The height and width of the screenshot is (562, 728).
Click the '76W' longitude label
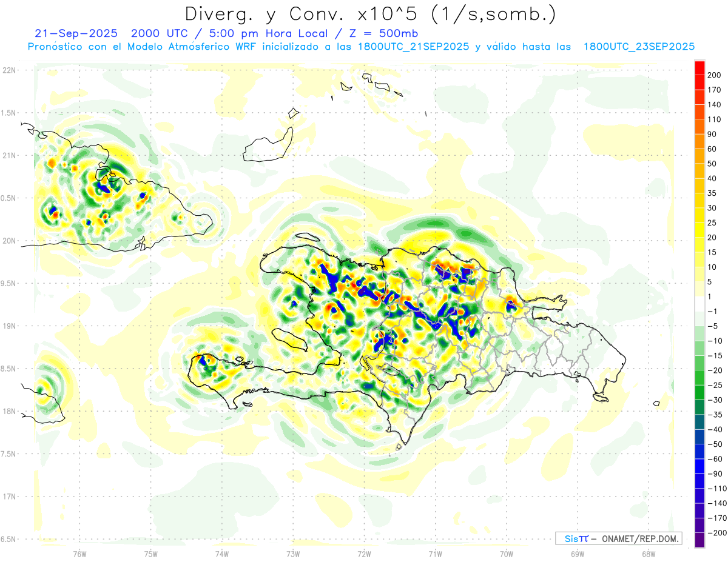79,554
